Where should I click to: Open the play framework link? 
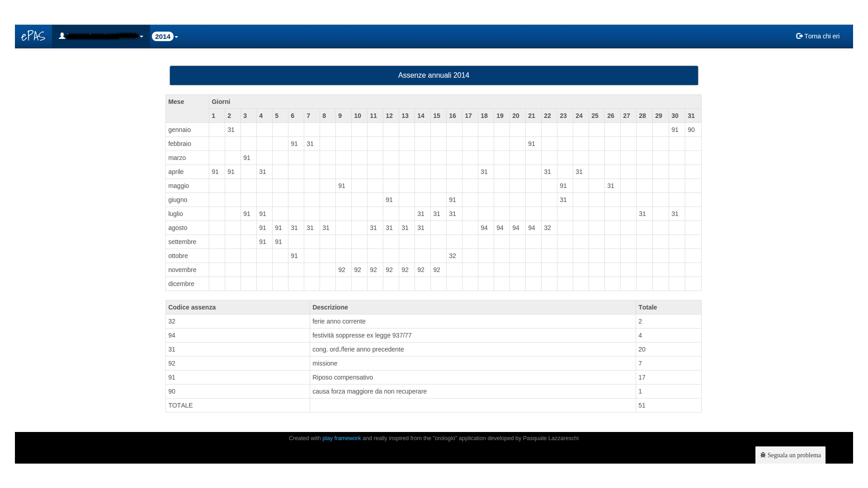(341, 438)
